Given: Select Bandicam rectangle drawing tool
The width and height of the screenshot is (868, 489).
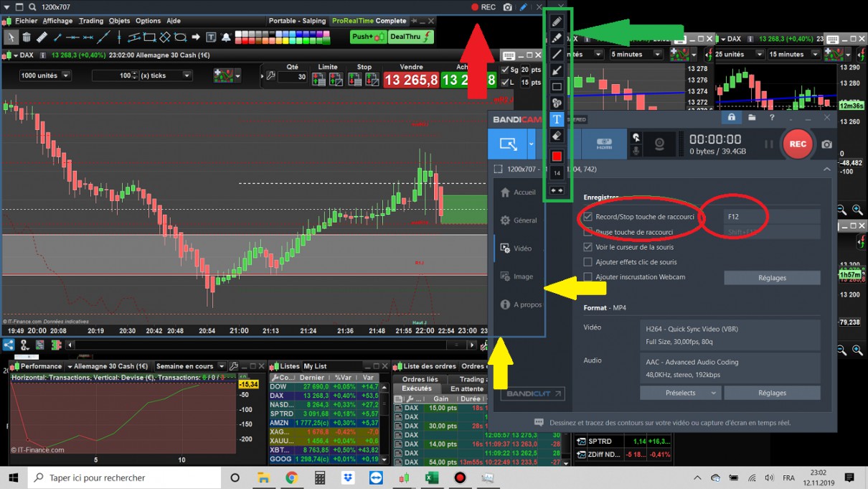Looking at the screenshot, I should click(557, 87).
